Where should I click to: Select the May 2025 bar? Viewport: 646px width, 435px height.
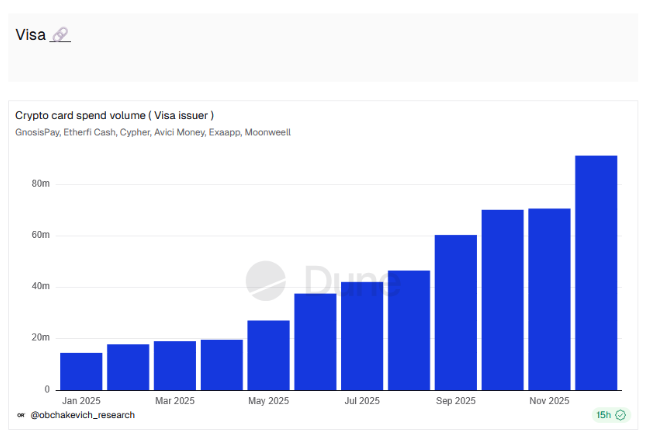(268, 355)
